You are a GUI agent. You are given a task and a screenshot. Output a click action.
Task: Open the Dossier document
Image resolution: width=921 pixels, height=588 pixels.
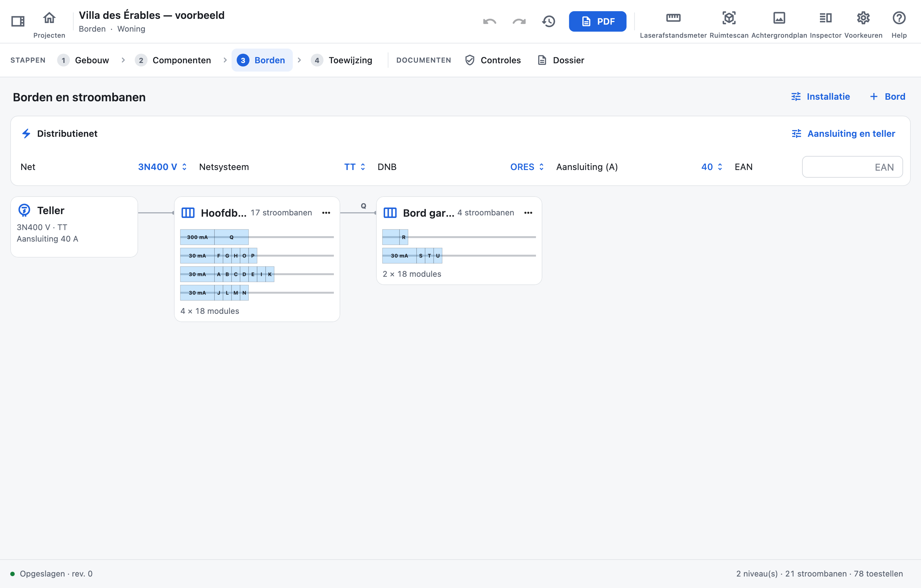(561, 60)
